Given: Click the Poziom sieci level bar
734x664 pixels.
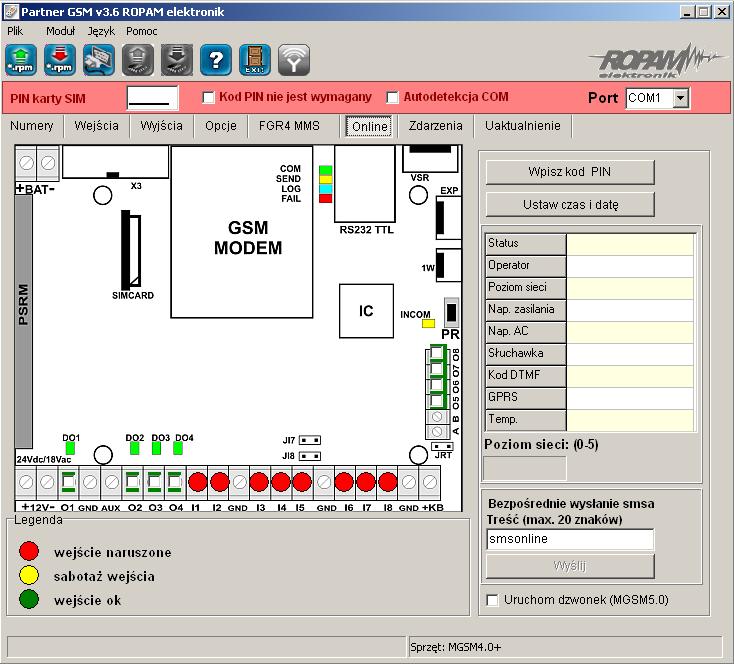Looking at the screenshot, I should [524, 467].
